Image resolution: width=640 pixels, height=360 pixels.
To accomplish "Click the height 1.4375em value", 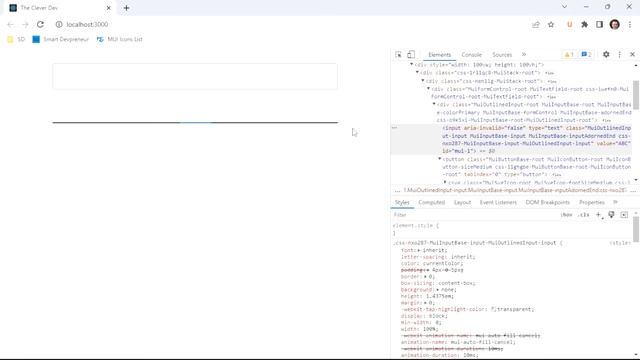I will point(439,296).
